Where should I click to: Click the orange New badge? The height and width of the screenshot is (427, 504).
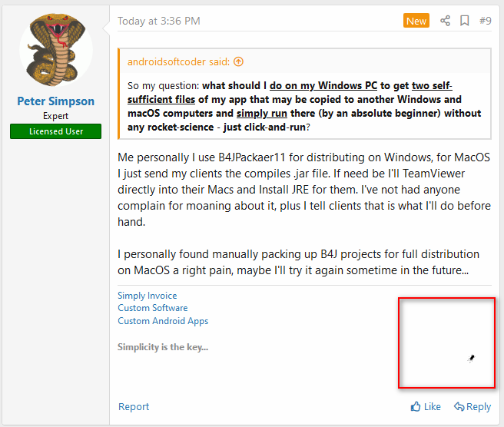tap(416, 21)
